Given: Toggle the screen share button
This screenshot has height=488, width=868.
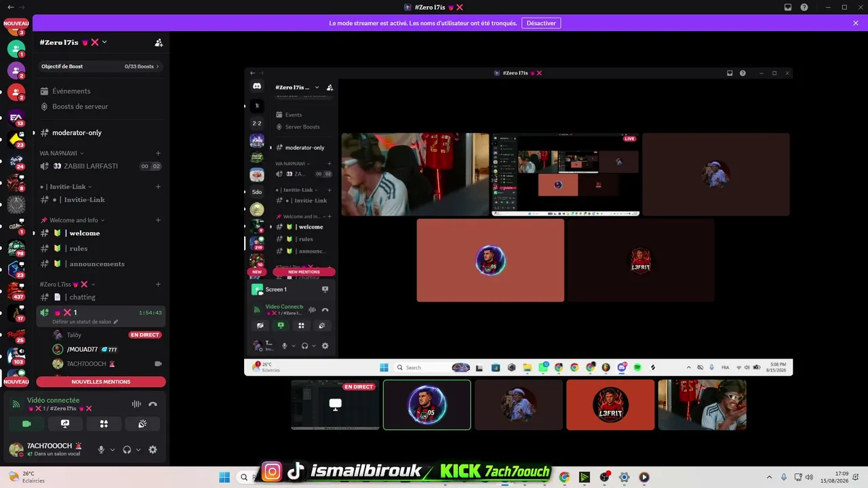Looking at the screenshot, I should [65, 424].
